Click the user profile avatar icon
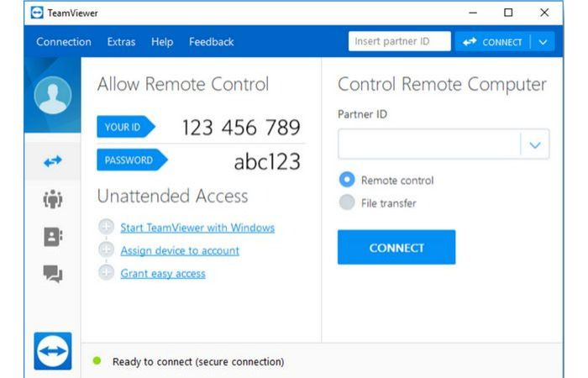 pyautogui.click(x=52, y=95)
